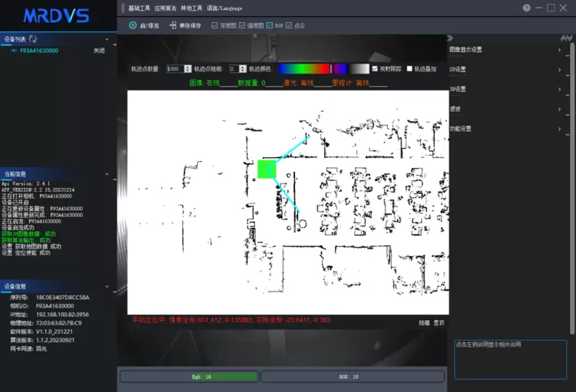Image resolution: width=576 pixels, height=392 pixels.
Task: Click the double chevron at right panel top
Action: (566, 38)
